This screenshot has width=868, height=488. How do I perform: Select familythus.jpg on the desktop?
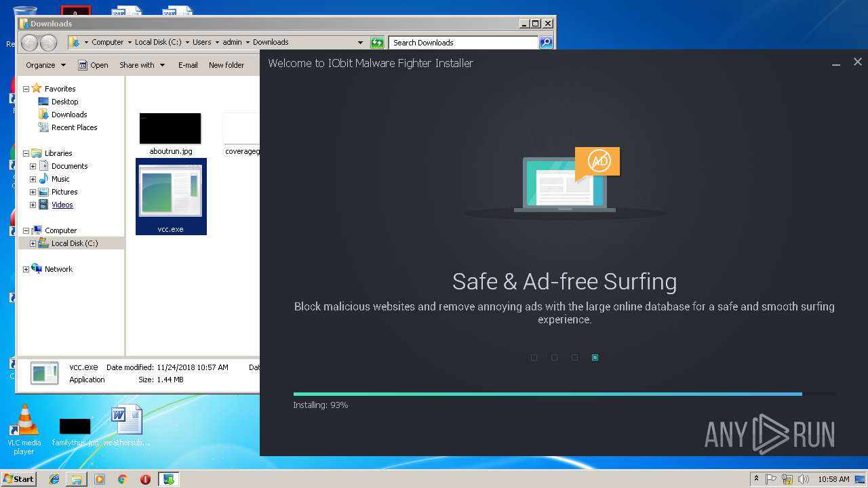(x=75, y=431)
